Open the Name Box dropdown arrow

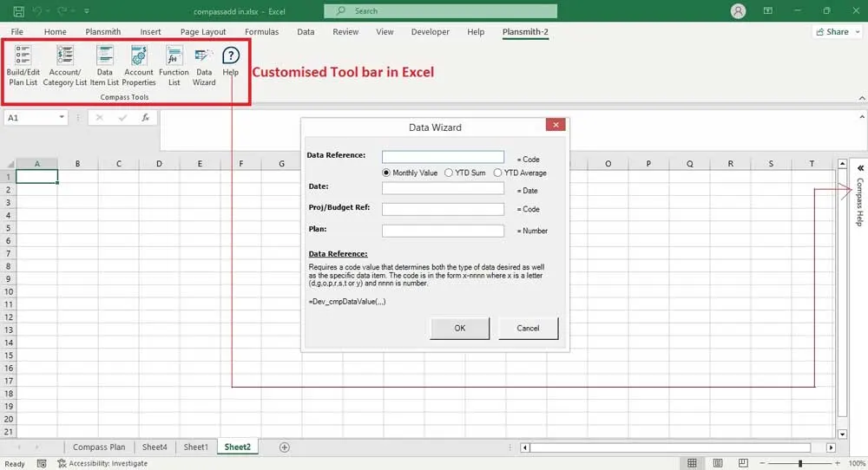click(x=62, y=117)
